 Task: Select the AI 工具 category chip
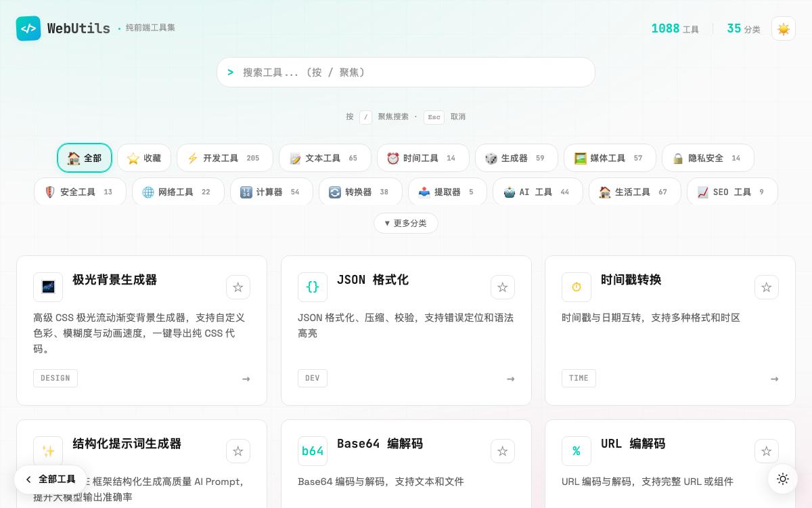tap(538, 192)
